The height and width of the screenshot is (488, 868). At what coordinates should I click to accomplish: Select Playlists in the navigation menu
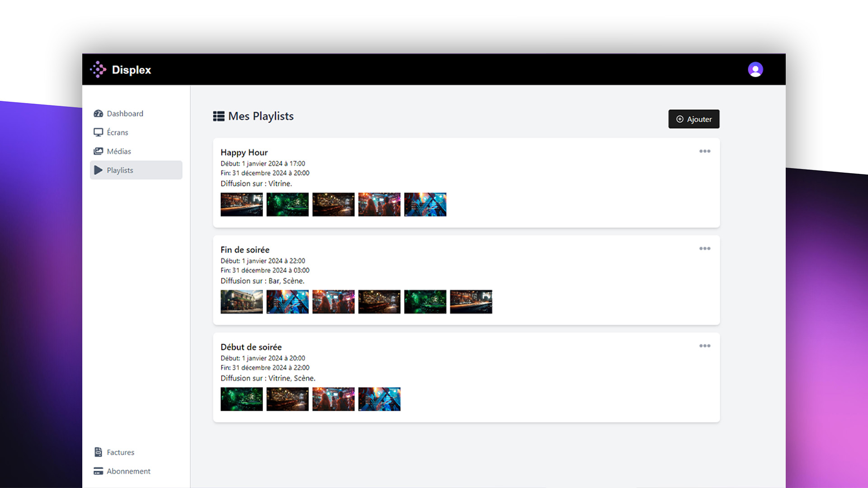pyautogui.click(x=120, y=170)
